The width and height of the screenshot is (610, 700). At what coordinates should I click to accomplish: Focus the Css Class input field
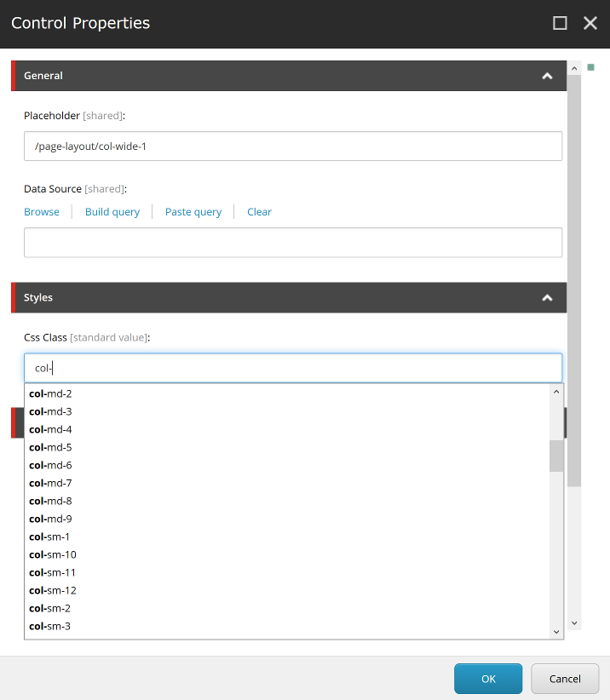[x=293, y=368]
